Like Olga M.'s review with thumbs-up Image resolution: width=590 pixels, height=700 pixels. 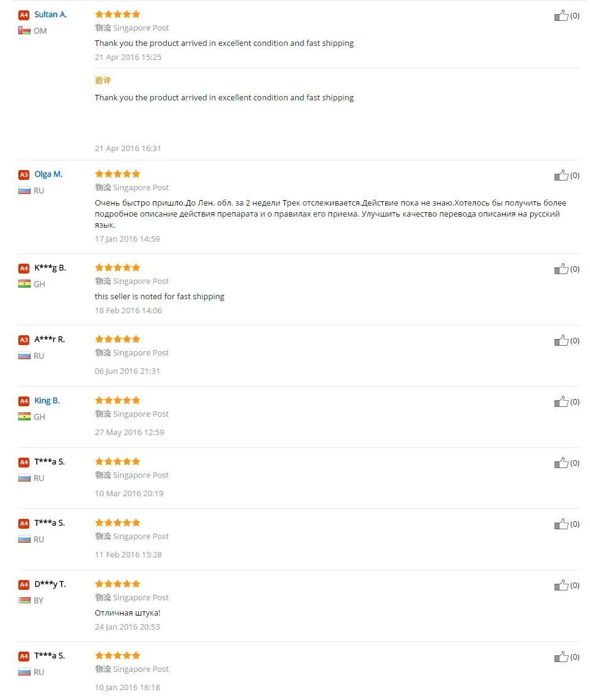[x=561, y=176]
